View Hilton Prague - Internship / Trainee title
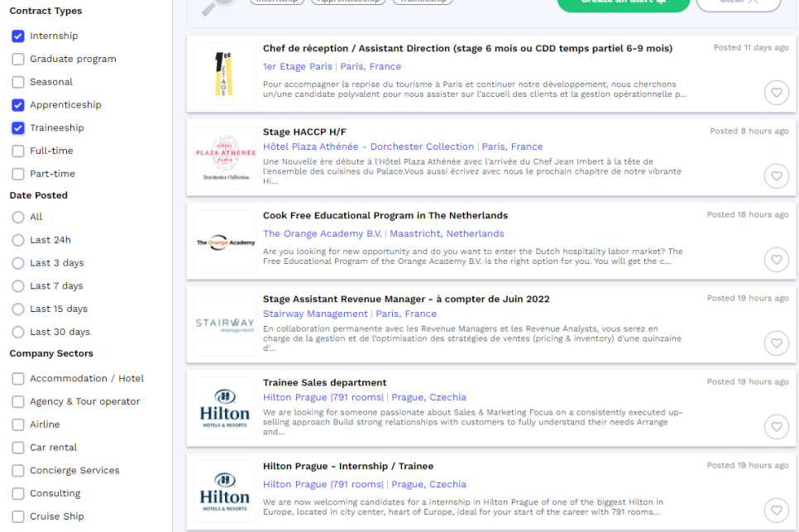Image resolution: width=799 pixels, height=532 pixels. point(348,467)
